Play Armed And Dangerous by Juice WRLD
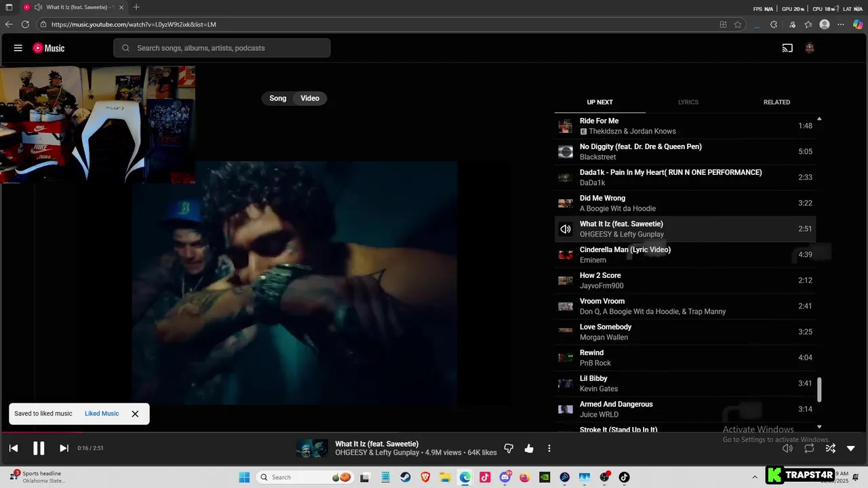The height and width of the screenshot is (488, 868). click(685, 409)
